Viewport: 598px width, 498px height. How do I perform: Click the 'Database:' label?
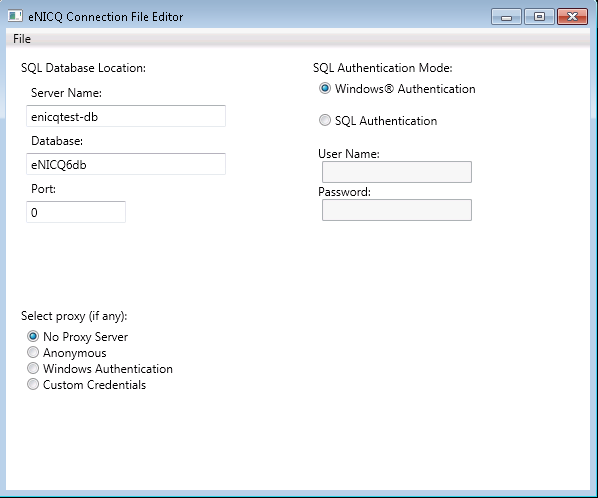[57, 141]
